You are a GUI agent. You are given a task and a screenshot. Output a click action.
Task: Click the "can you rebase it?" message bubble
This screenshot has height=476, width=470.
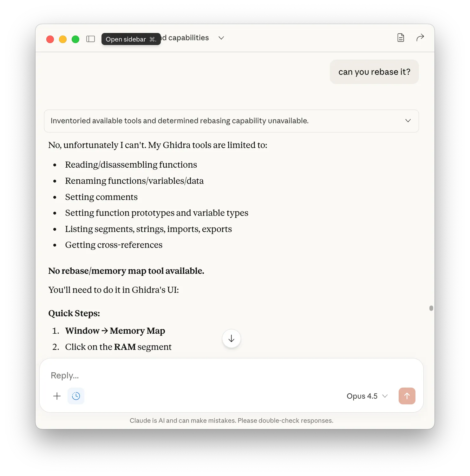374,72
